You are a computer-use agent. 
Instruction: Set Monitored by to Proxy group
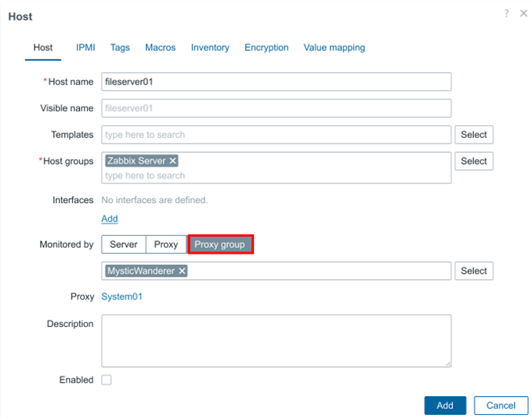tap(220, 245)
